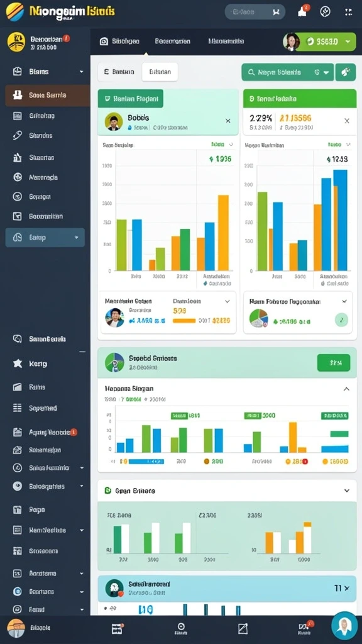Click the header search field
Image resolution: width=362 pixels, height=644 pixels.
(255, 12)
